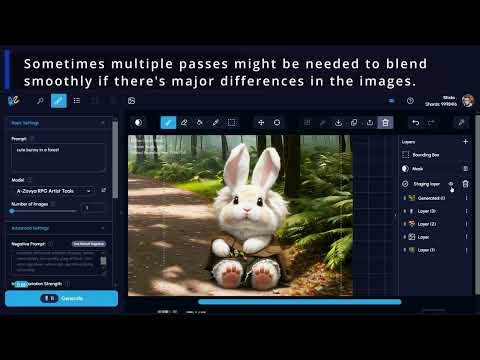This screenshot has width=480, height=360.
Task: Click the Mask row's right-side icon
Action: coord(466,169)
